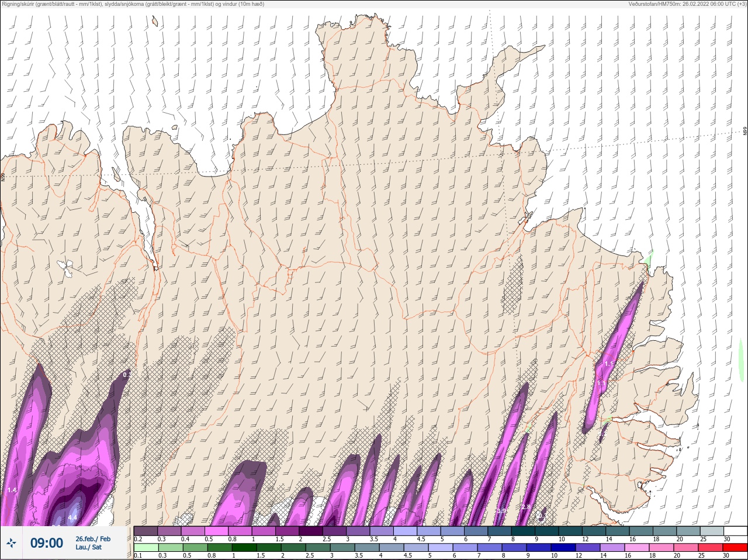Click the upper 1.1 label in eastern band
The width and height of the screenshot is (748, 560).
[609, 364]
